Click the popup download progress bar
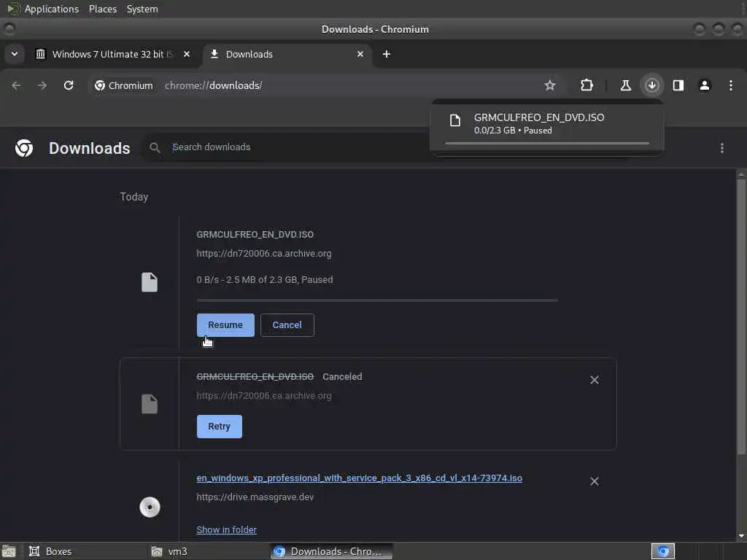The image size is (747, 560). tap(547, 143)
